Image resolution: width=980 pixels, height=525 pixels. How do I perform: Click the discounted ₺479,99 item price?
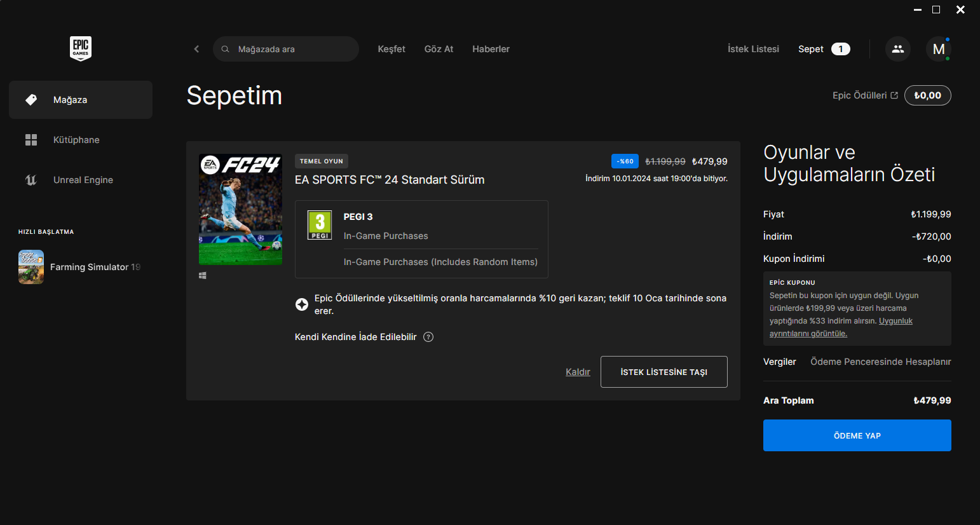(710, 161)
